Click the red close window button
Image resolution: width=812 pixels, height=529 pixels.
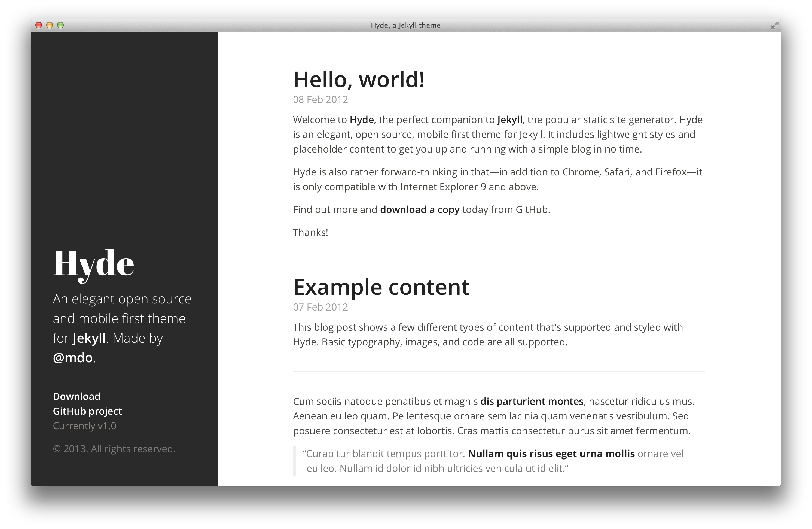point(39,25)
